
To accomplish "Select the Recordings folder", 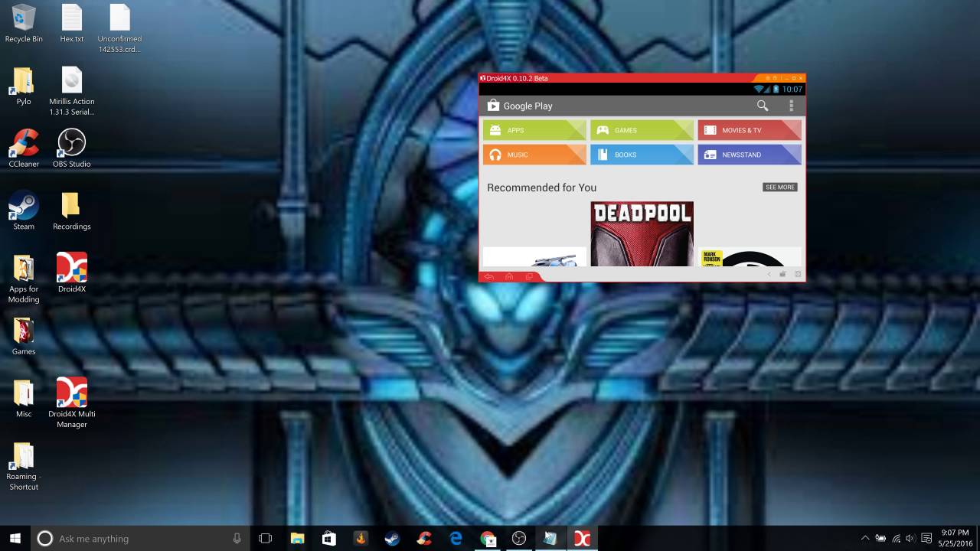I will pos(72,211).
